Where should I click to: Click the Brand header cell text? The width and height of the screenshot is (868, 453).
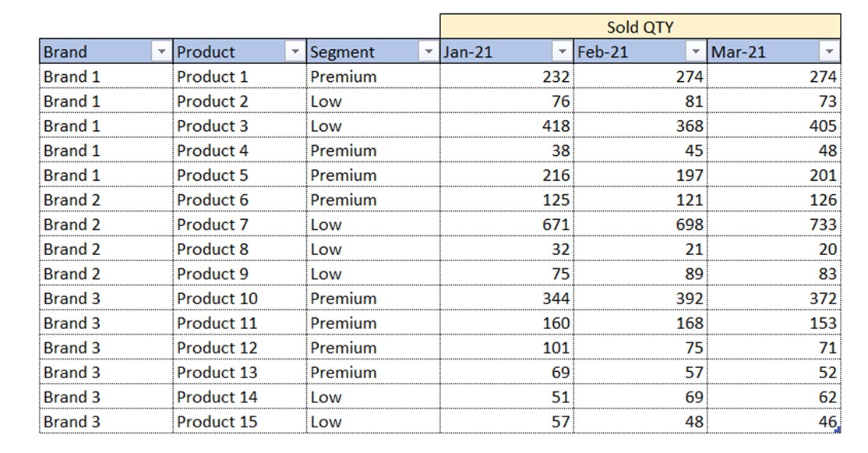click(65, 52)
